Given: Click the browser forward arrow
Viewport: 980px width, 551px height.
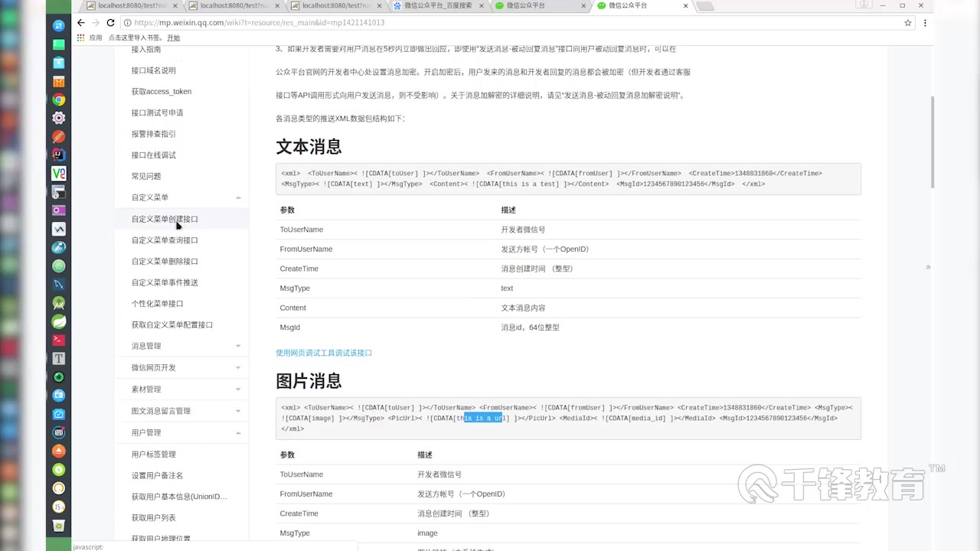Looking at the screenshot, I should 96,23.
